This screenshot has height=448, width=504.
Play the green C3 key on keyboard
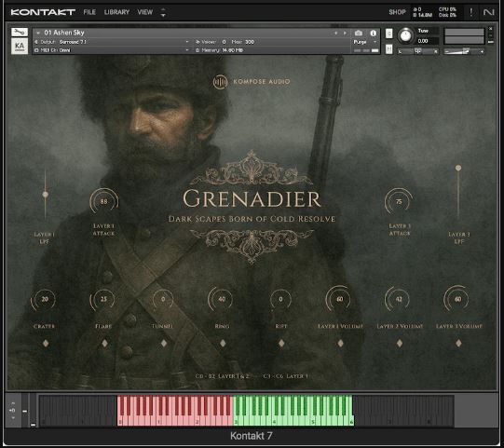coord(236,419)
